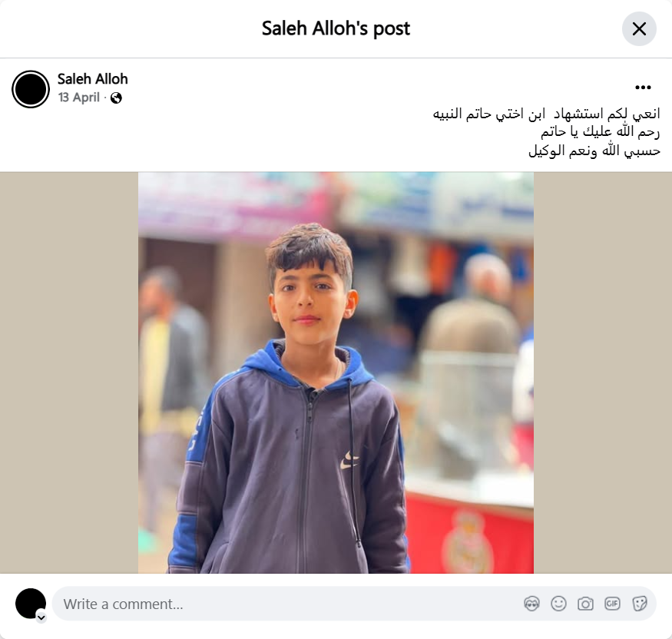Click the beige margin left of the photo
This screenshot has height=639, width=672.
pos(69,372)
